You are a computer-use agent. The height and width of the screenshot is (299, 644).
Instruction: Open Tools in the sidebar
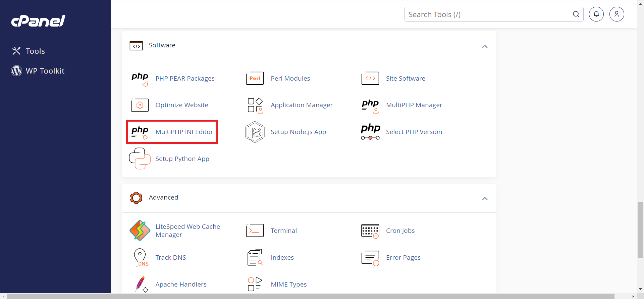tap(35, 51)
